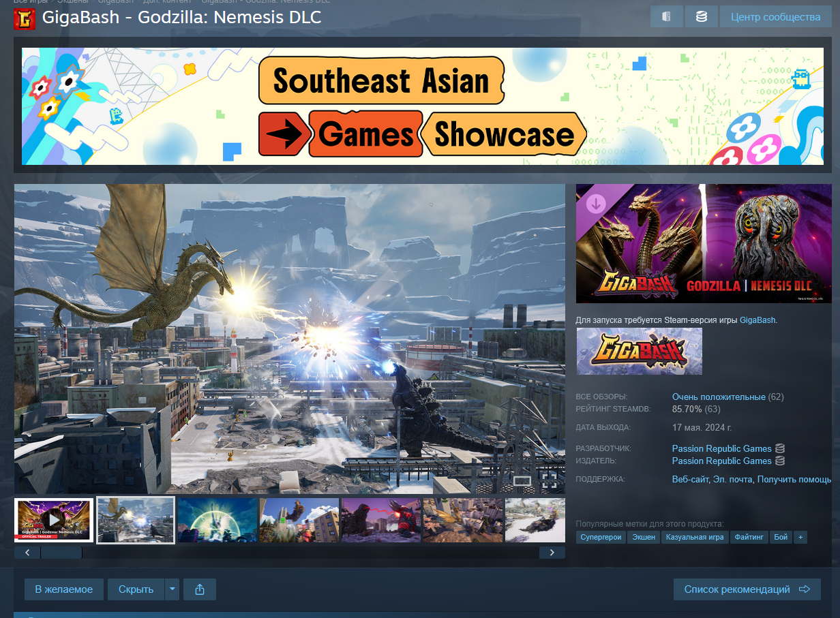Click SteamDB icon next to developer Passion Republic Games

tap(780, 448)
